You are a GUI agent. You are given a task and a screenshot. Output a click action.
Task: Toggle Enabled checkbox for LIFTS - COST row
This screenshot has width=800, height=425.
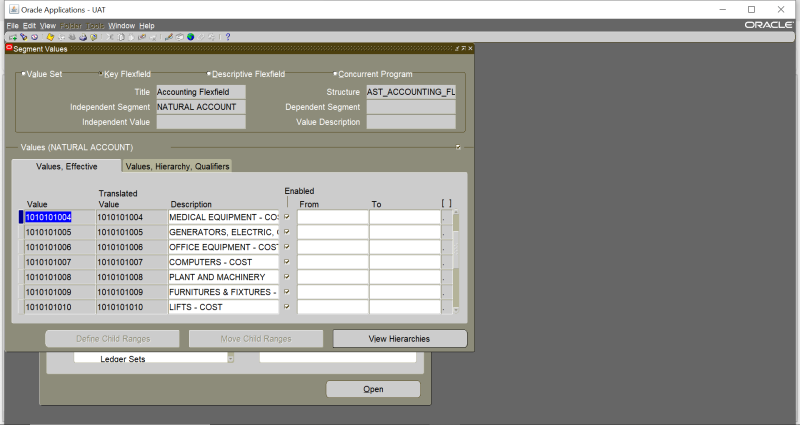click(287, 307)
